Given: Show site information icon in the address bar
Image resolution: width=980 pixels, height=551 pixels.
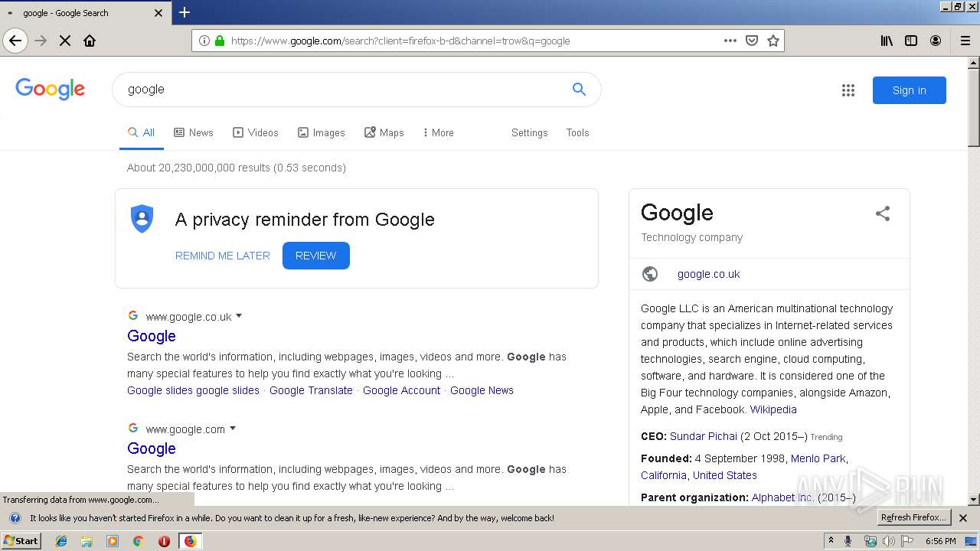Looking at the screenshot, I should point(204,41).
